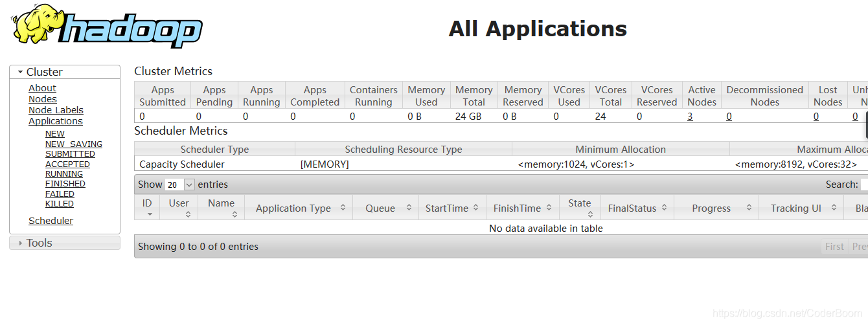This screenshot has width=868, height=325.
Task: Click the minimum allocation memory:1024 value
Action: click(x=576, y=164)
